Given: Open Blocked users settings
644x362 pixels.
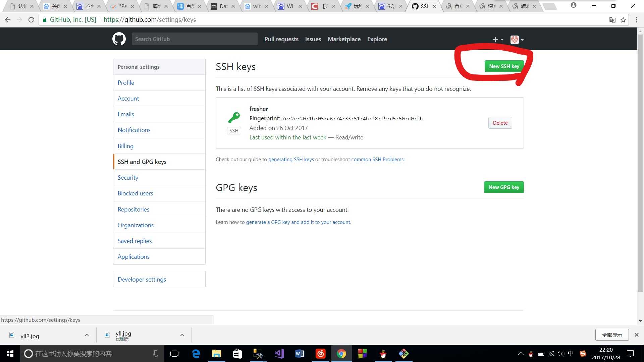Looking at the screenshot, I should [x=159, y=193].
